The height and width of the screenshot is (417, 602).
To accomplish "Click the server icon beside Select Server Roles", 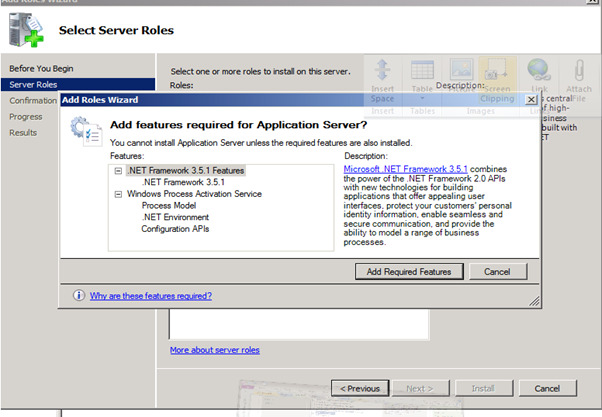I will tap(26, 30).
